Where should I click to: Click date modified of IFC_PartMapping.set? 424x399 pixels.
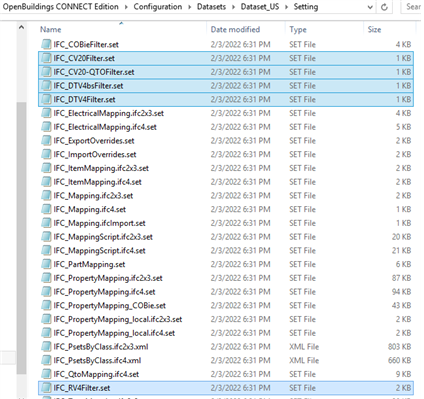pos(240,264)
